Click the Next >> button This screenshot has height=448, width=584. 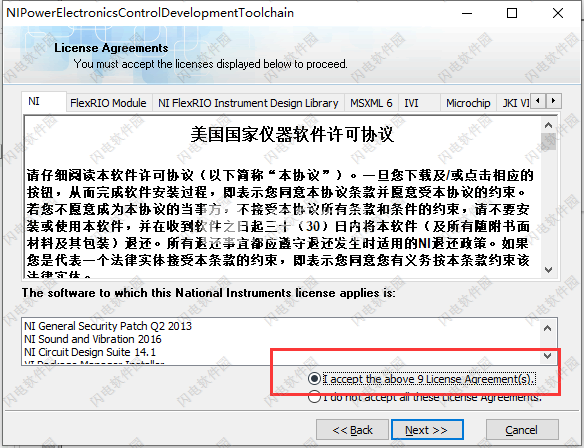click(427, 430)
